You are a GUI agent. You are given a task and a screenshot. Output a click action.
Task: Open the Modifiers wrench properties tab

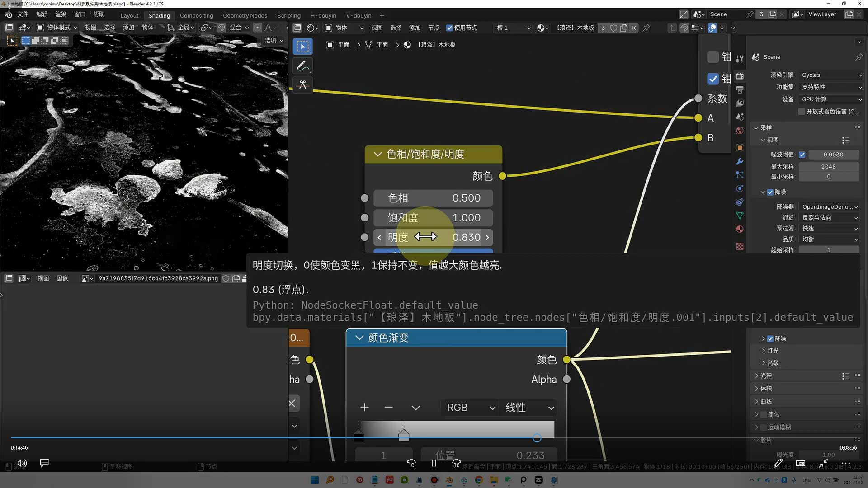[x=740, y=161]
